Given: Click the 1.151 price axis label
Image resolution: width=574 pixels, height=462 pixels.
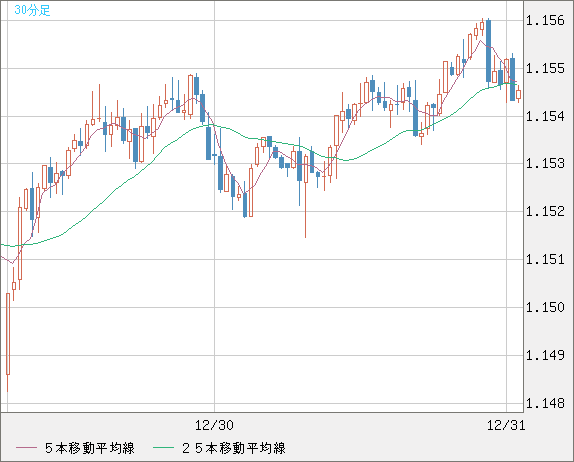Looking at the screenshot, I should [545, 260].
